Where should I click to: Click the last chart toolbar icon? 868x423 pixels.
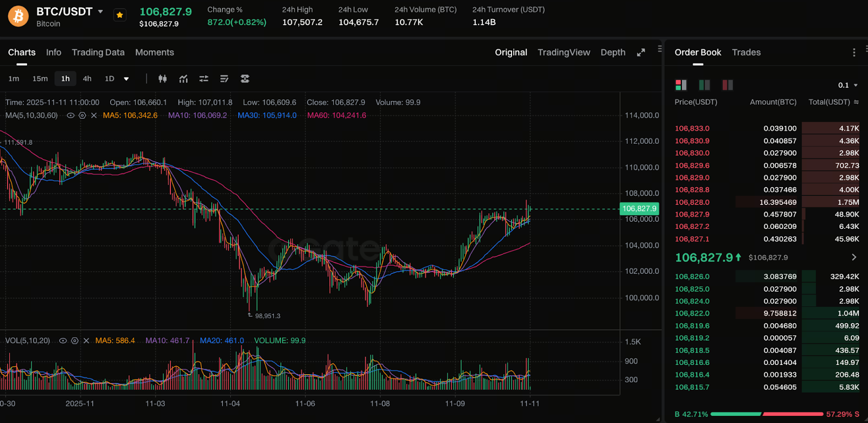pos(245,79)
